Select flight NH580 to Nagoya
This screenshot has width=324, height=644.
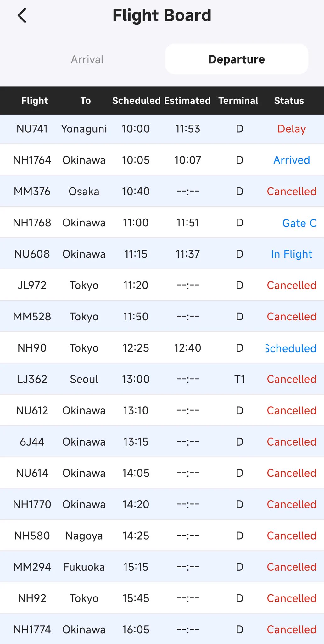tap(162, 536)
